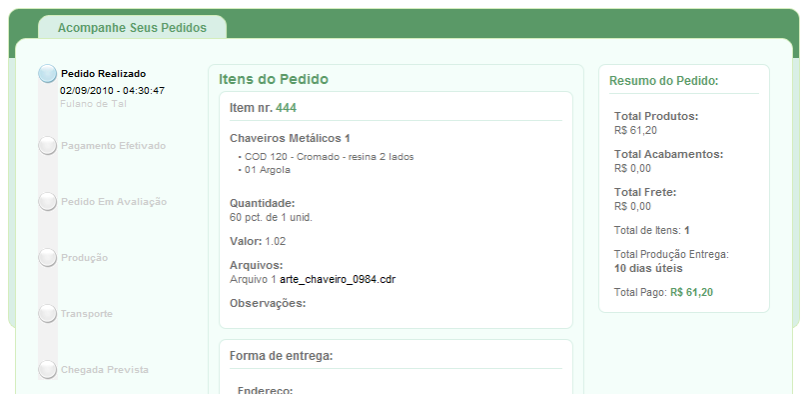Viewport: 808px width, 394px height.
Task: Select the Transporte step label
Action: pos(87,314)
